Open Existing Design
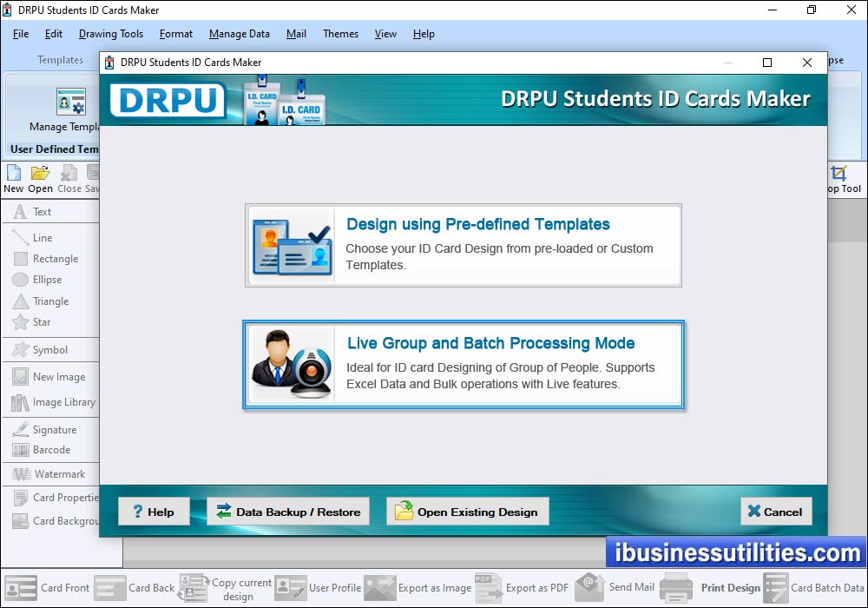868x608 pixels. (x=467, y=512)
